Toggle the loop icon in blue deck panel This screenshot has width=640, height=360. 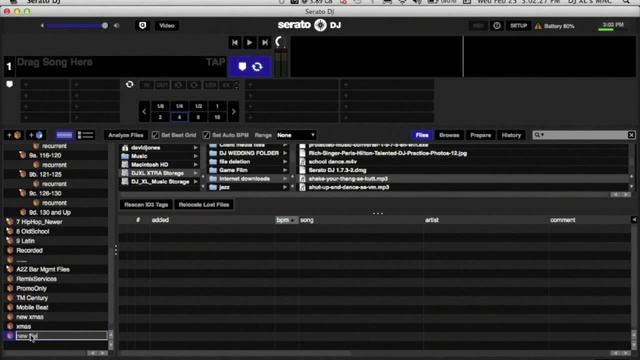pyautogui.click(x=257, y=67)
